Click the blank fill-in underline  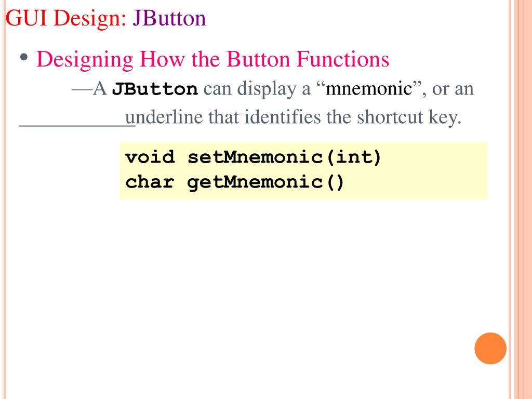(x=77, y=125)
